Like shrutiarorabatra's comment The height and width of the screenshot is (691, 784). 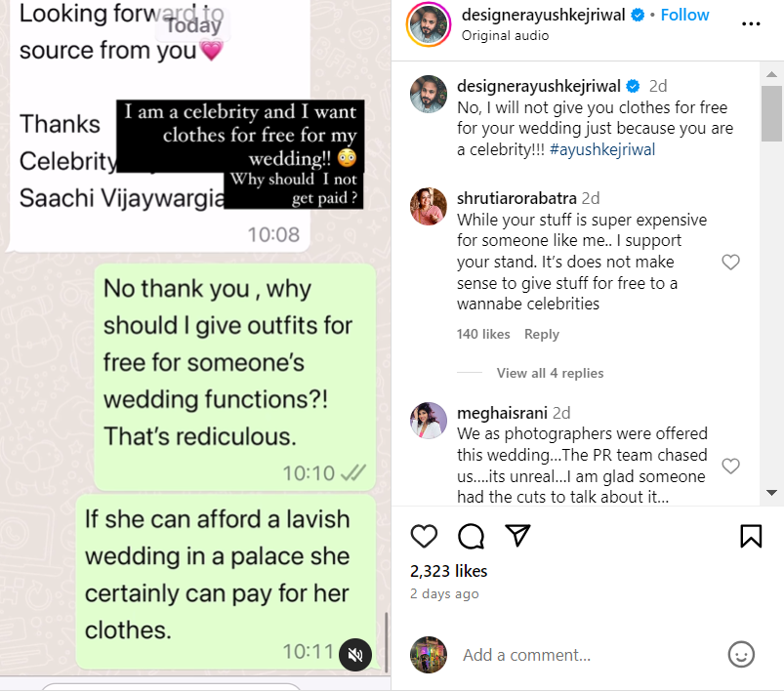click(730, 262)
